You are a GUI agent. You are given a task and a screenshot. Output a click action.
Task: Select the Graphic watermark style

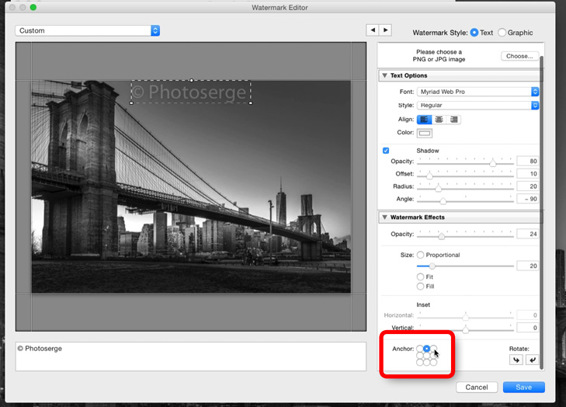pos(502,32)
